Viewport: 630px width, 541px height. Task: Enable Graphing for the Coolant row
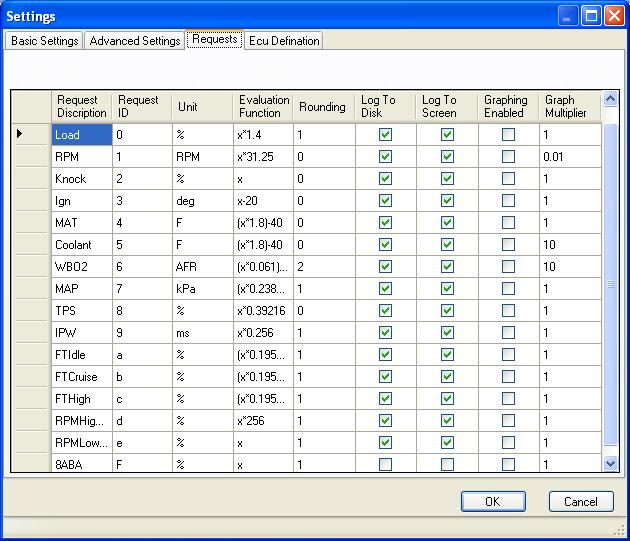[508, 244]
